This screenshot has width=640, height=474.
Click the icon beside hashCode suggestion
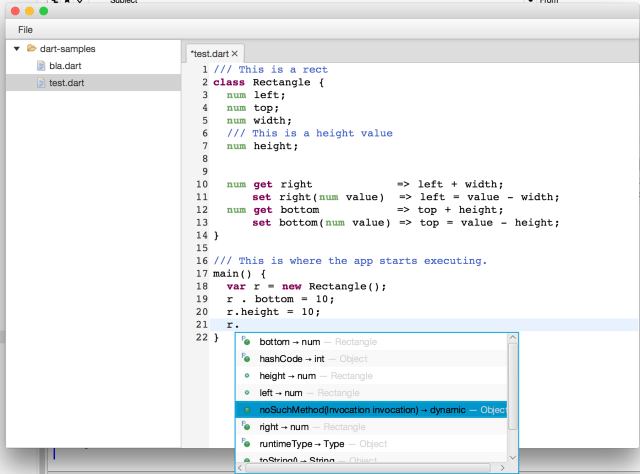pyautogui.click(x=246, y=359)
